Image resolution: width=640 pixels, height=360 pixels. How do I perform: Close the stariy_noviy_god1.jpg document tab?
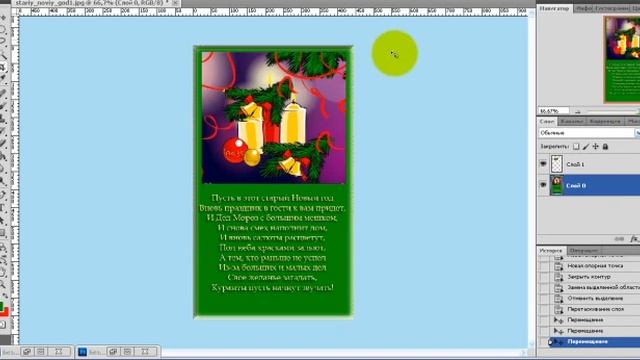[x=176, y=3]
